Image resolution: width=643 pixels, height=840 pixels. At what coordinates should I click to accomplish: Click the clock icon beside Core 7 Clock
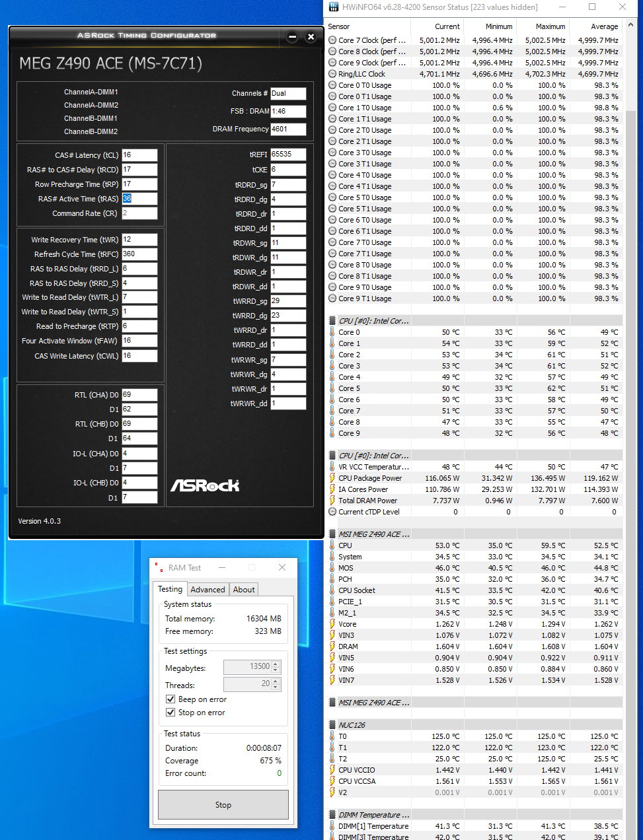[332, 40]
